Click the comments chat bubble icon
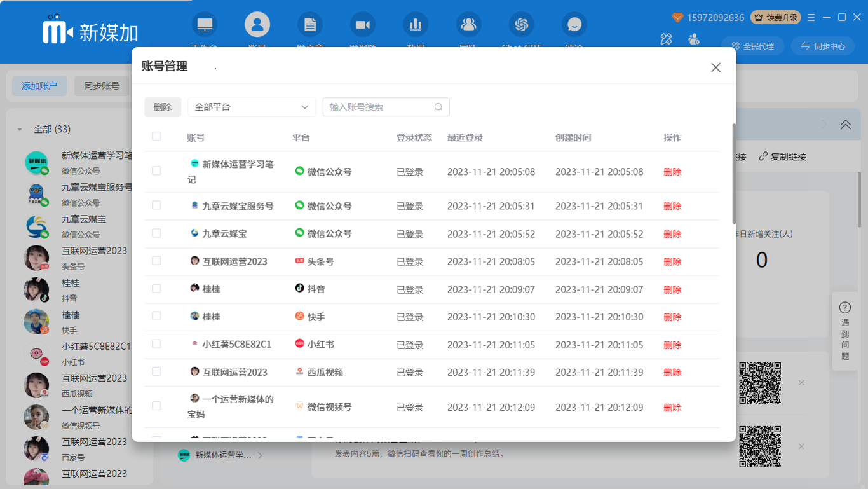The height and width of the screenshot is (489, 868). [x=574, y=25]
